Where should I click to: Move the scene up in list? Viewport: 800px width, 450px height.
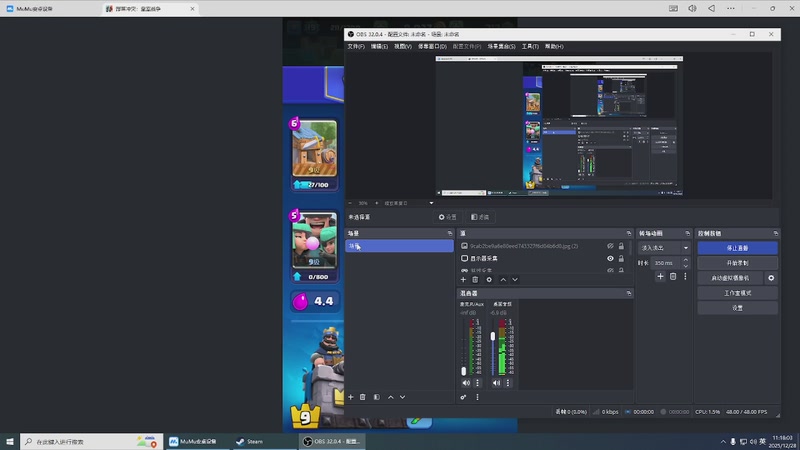pyautogui.click(x=391, y=397)
